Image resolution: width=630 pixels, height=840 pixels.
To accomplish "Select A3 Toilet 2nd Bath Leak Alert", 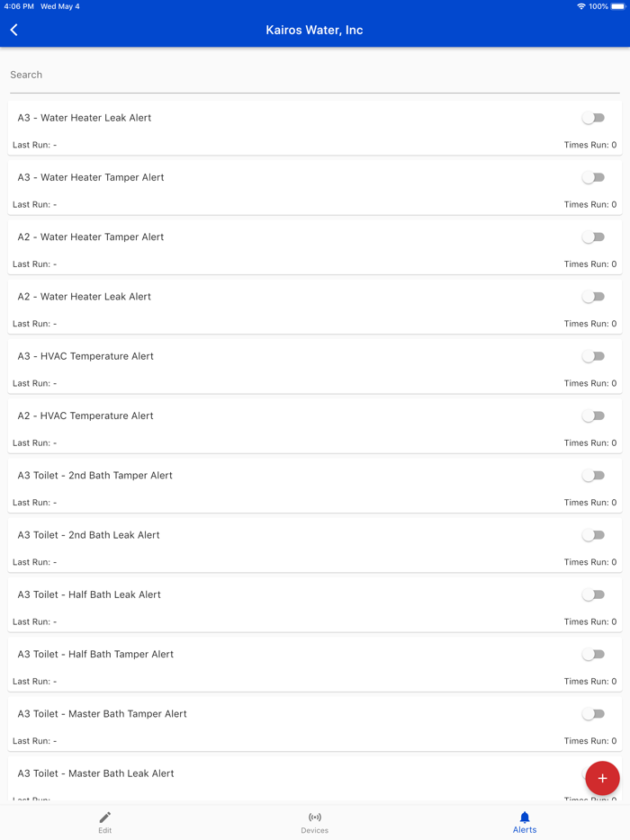I will point(88,535).
